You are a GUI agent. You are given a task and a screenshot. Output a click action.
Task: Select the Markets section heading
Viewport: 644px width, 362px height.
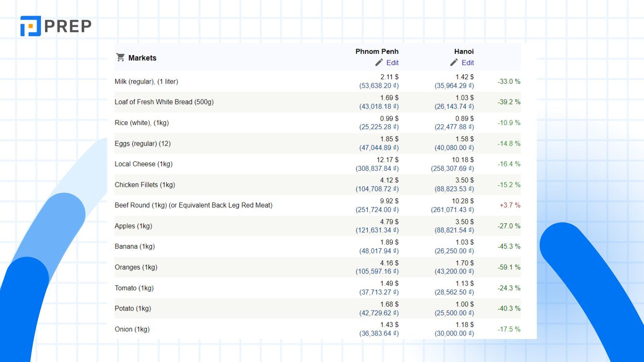[x=142, y=58]
